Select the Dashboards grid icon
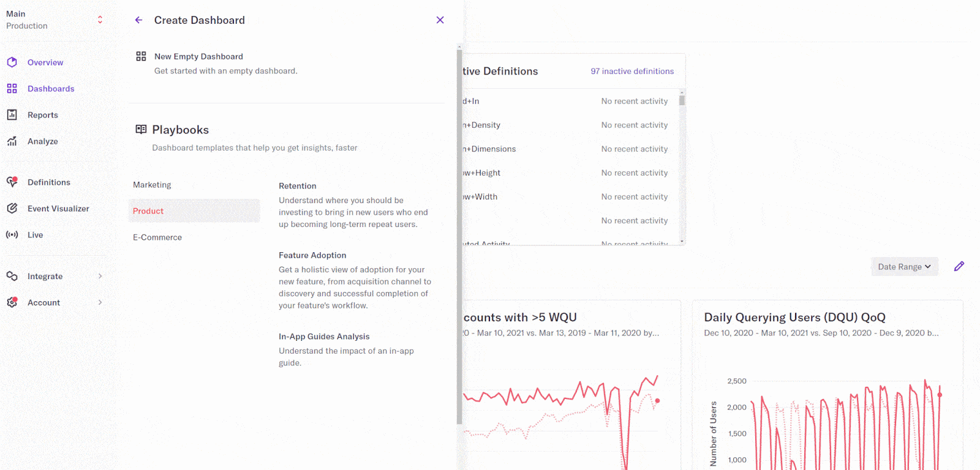This screenshot has width=980, height=470. coord(12,88)
